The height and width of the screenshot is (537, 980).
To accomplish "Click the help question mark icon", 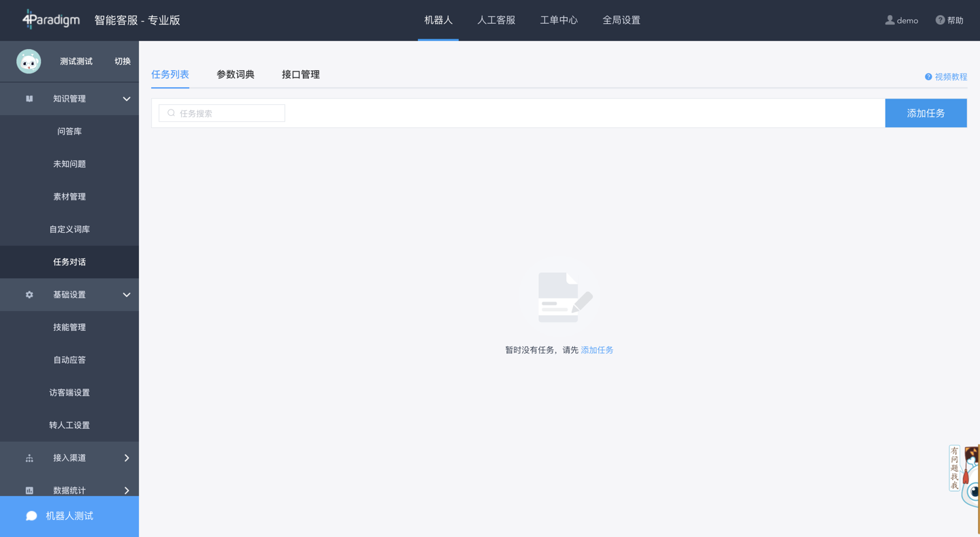I will click(x=940, y=20).
